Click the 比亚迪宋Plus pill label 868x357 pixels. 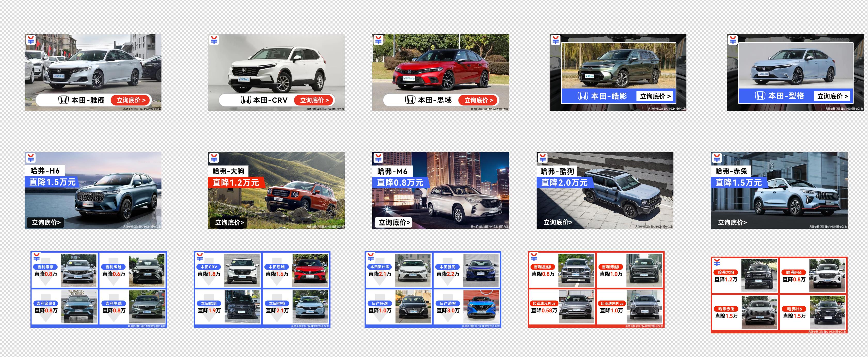pos(612,303)
